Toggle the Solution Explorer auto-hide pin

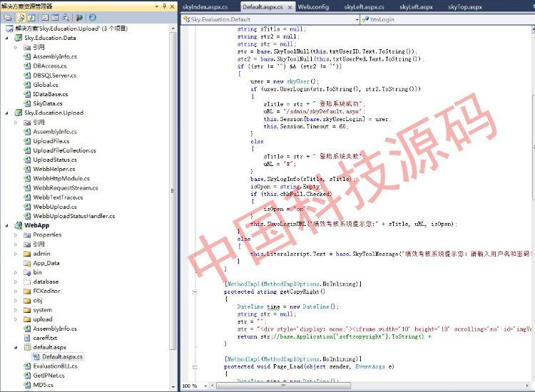(164, 6)
